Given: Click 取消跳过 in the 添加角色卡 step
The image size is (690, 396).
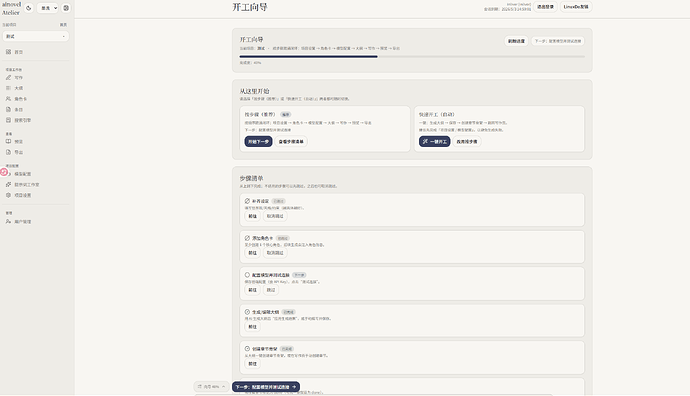Looking at the screenshot, I should coord(275,253).
